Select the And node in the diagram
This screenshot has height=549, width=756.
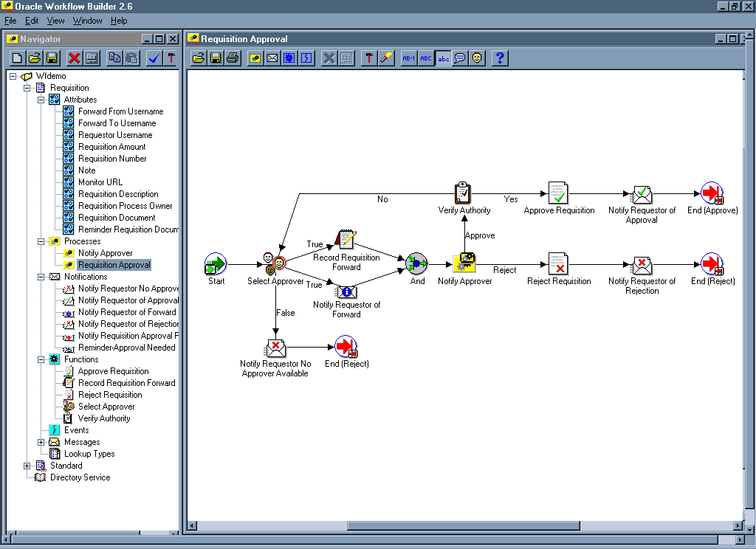pos(417,263)
